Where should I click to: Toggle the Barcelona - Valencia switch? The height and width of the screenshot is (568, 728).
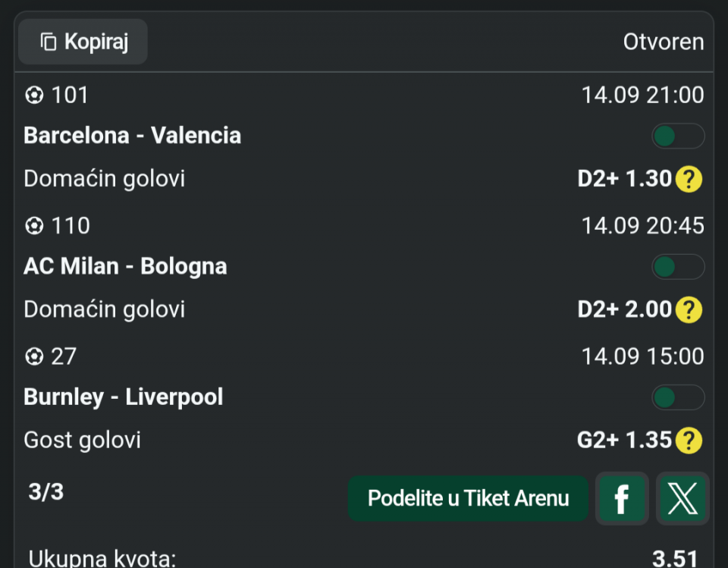(x=678, y=136)
